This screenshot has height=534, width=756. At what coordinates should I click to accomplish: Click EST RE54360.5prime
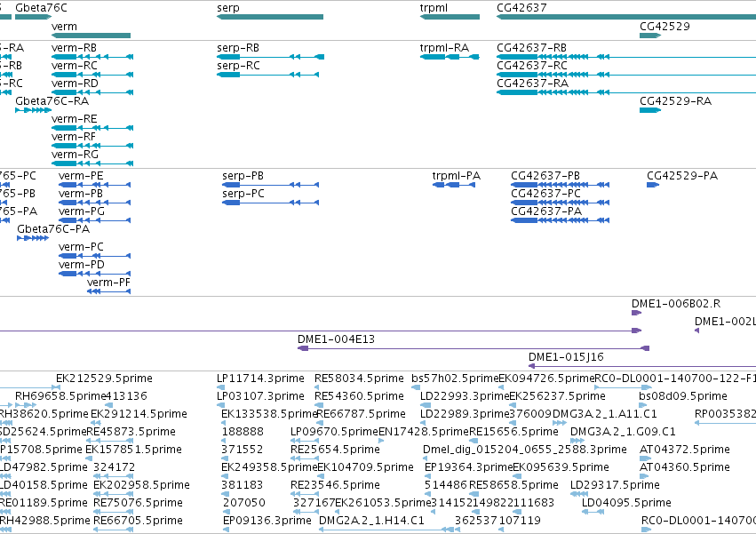tap(359, 396)
